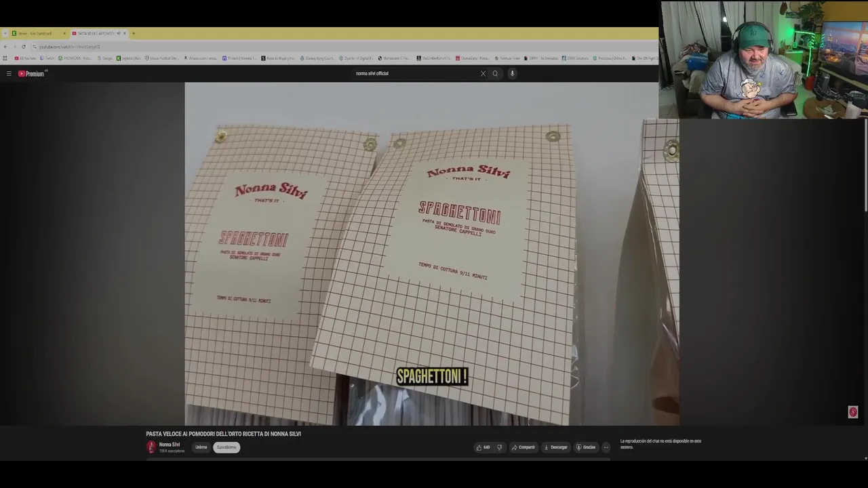Click the Unirme join button

click(x=201, y=447)
